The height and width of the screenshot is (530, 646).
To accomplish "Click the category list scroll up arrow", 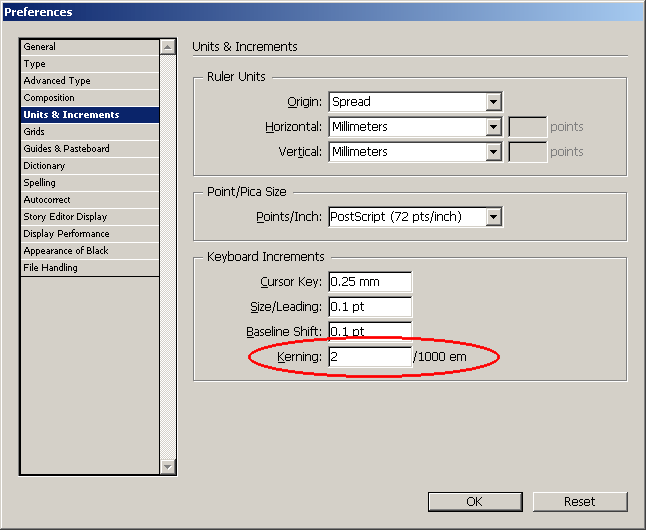I will pyautogui.click(x=168, y=47).
